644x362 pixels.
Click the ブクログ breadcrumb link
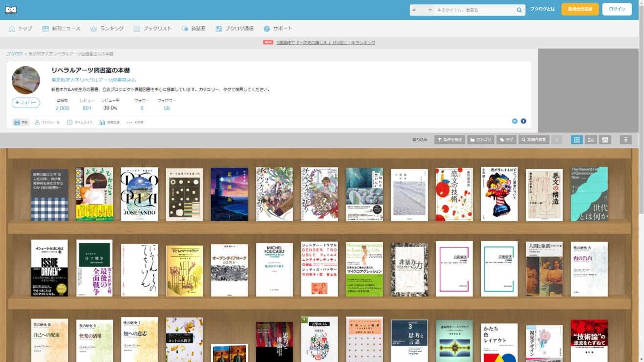pos(15,54)
